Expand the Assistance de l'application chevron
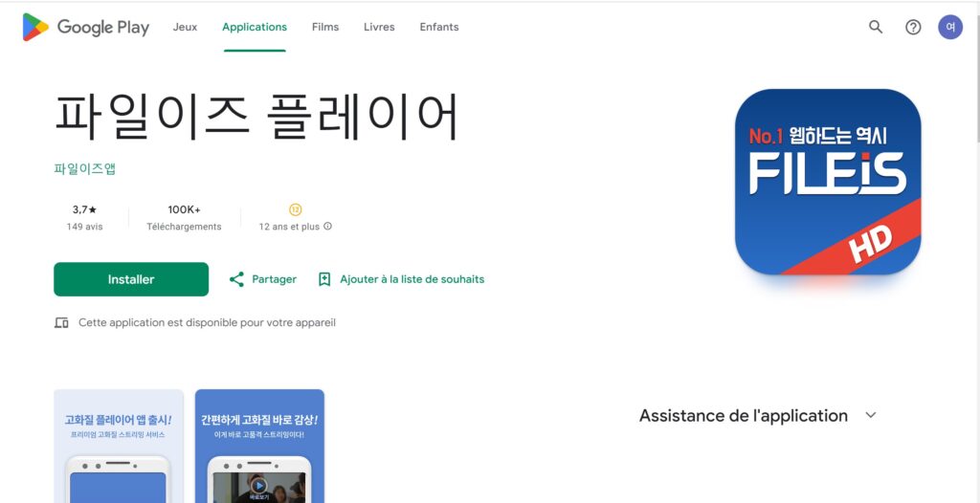The height and width of the screenshot is (503, 980). [871, 416]
